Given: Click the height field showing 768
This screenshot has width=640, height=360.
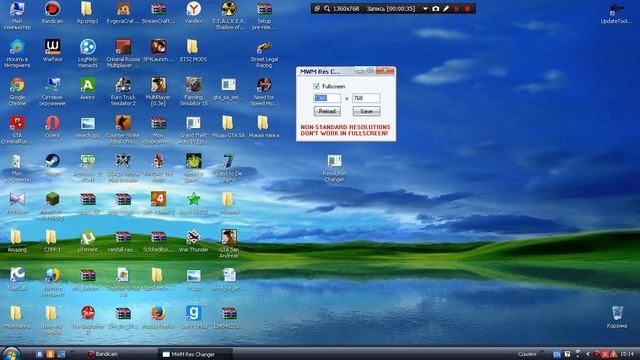Looking at the screenshot, I should click(x=366, y=98).
